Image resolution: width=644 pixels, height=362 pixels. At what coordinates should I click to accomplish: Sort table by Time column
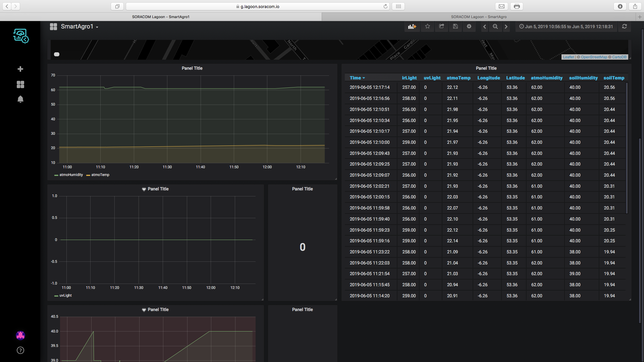click(355, 78)
